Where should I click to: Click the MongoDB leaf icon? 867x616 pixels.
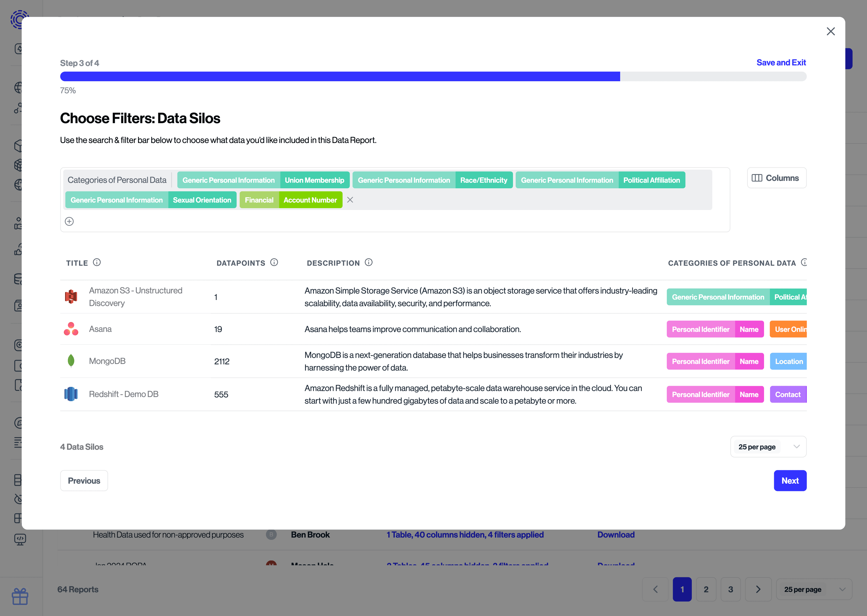(x=71, y=361)
